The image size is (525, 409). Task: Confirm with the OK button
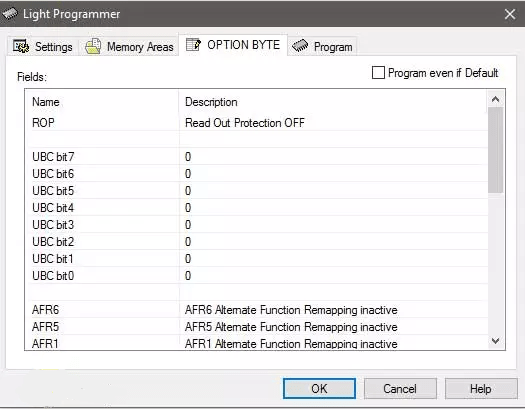coord(319,389)
